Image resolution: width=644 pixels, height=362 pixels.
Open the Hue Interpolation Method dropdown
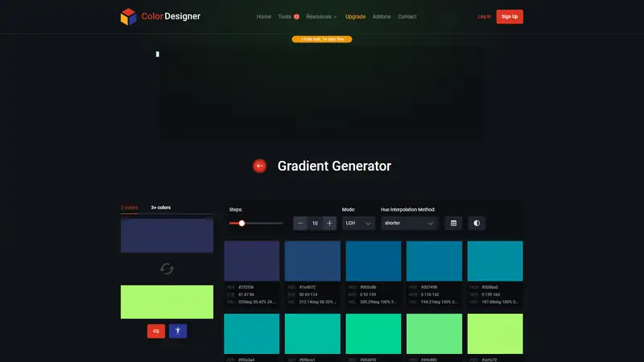pyautogui.click(x=409, y=224)
